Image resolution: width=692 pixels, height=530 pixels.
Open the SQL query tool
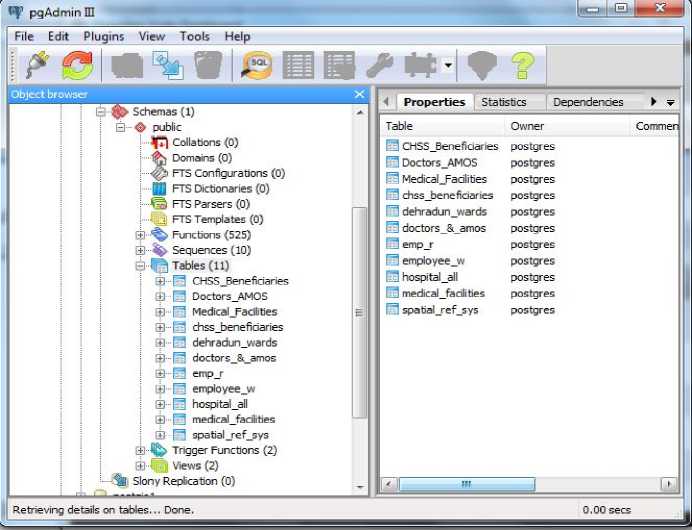(257, 66)
